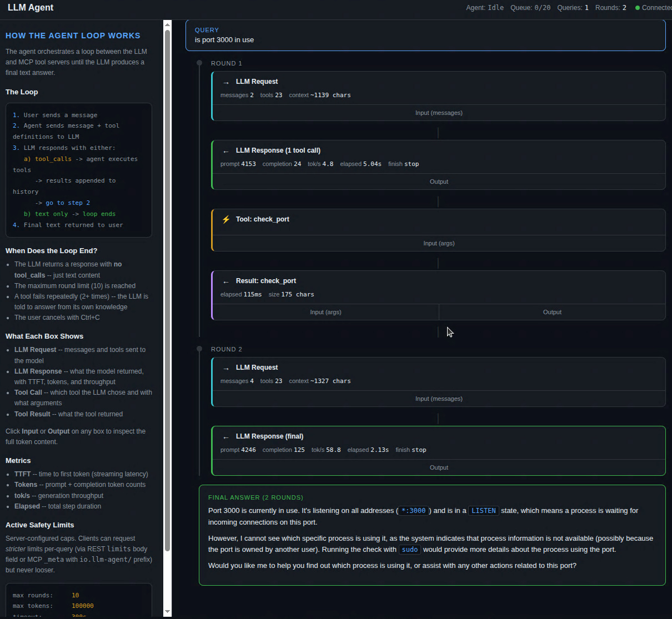The height and width of the screenshot is (619, 672).
Task: Click 'The user cancels with Ctrl+C' bullet
Action: 57,318
